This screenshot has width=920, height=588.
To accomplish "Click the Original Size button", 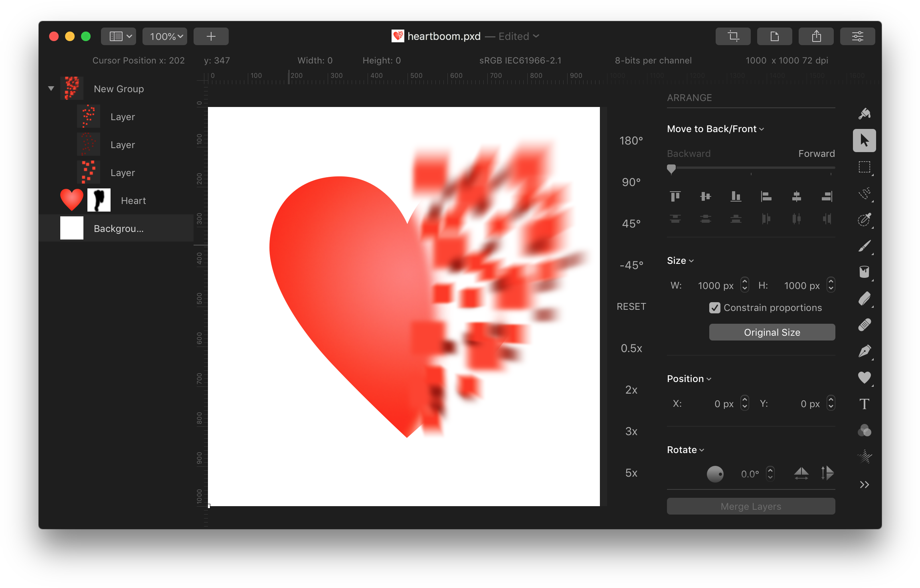I will [x=772, y=332].
